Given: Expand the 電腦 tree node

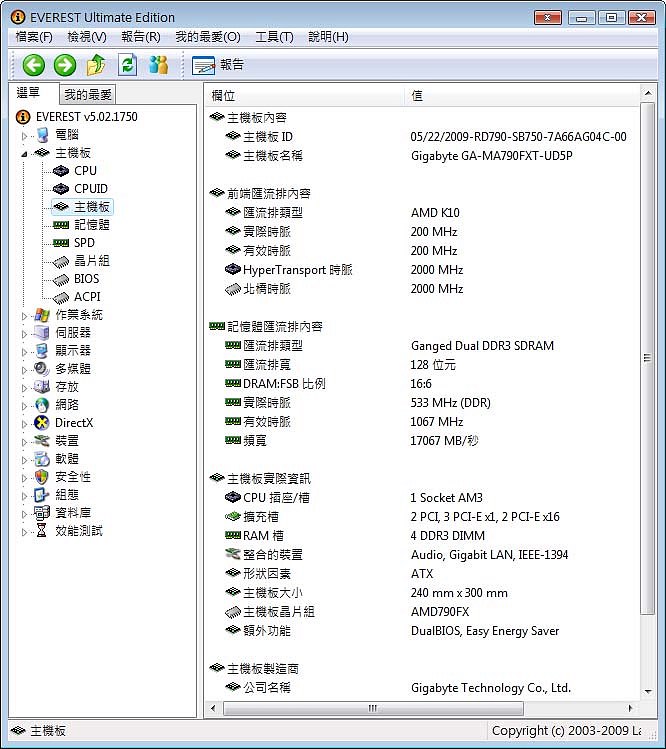Looking at the screenshot, I should pos(24,136).
